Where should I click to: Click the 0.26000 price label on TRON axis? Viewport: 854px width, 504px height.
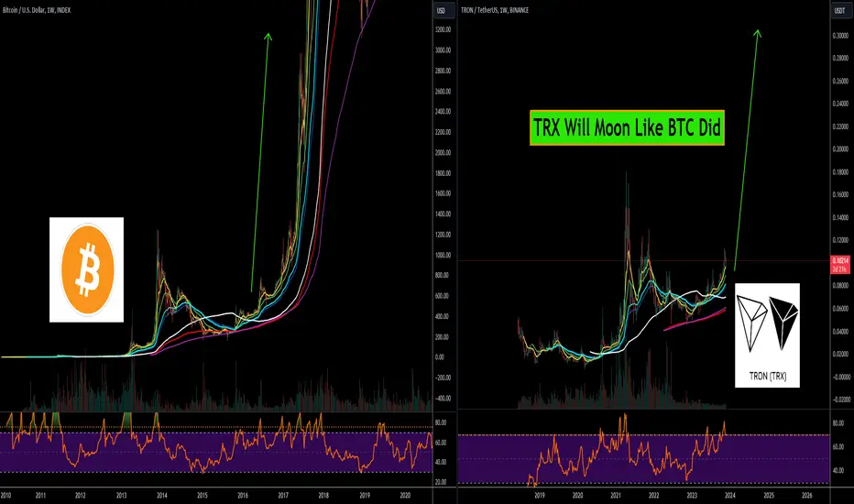pos(841,82)
